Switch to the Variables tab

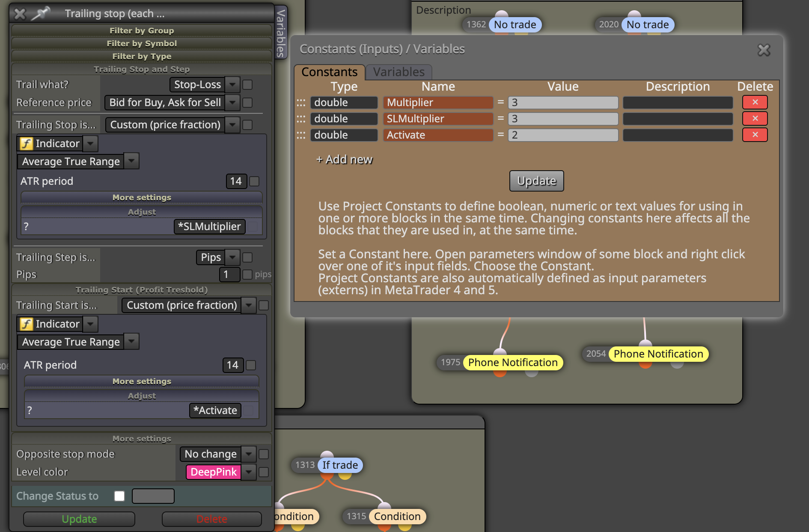[399, 72]
